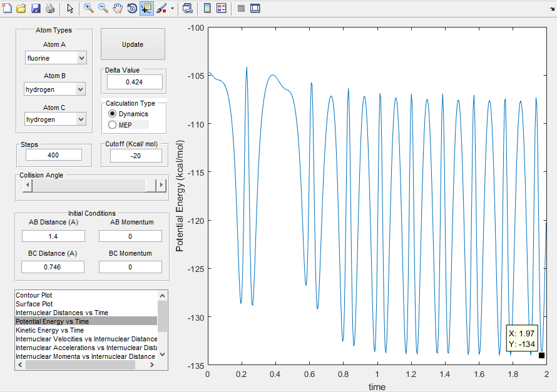
Task: Click the Steps input field
Action: (x=54, y=155)
